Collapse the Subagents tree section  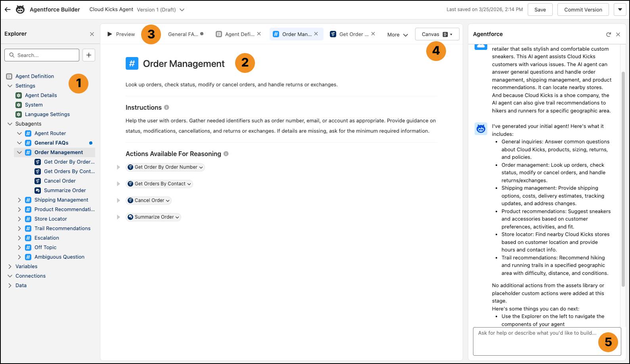click(x=10, y=124)
